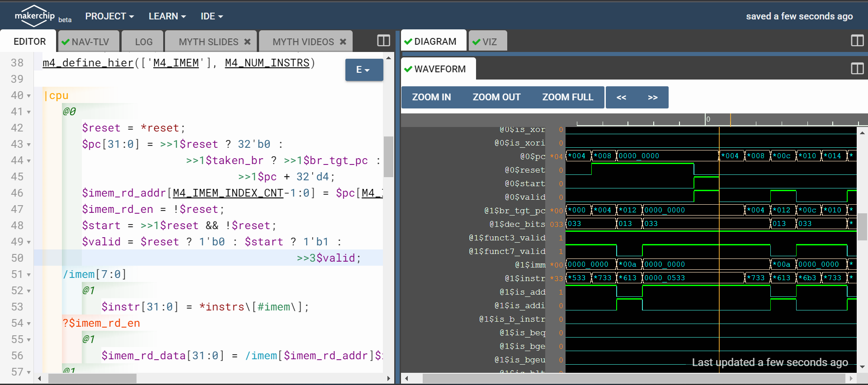Close the MYTH SLIDES tab
868x385 pixels.
click(247, 42)
